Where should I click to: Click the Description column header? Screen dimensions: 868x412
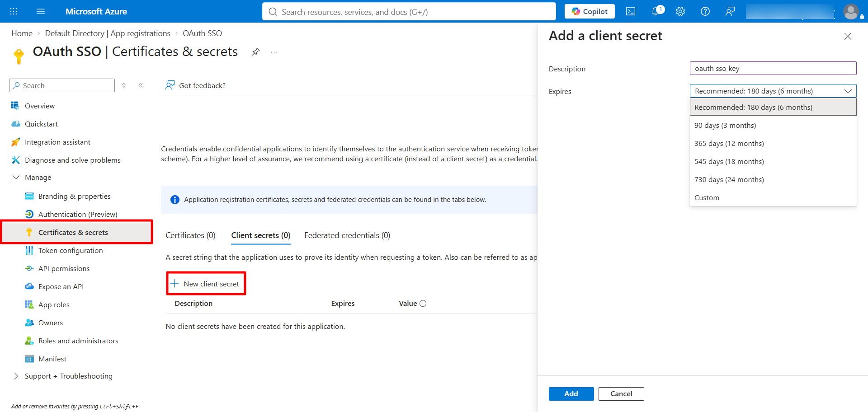tap(193, 304)
